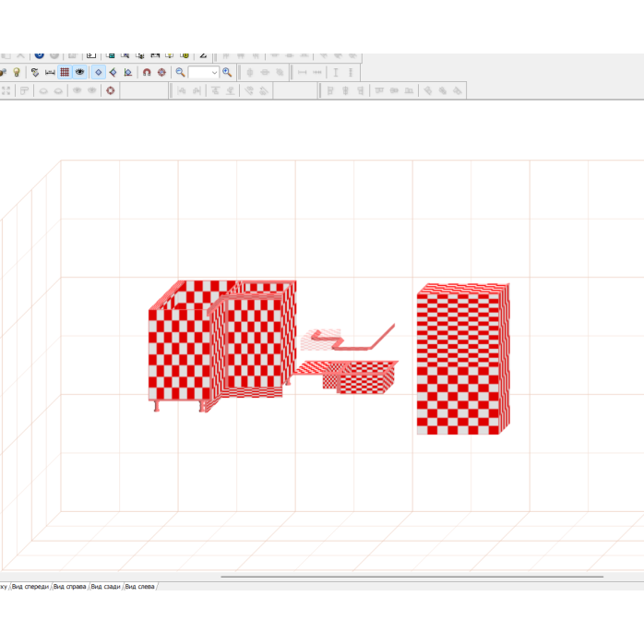Viewport: 644px width, 644px height.
Task: Click the horizontal chain dimension icon
Action: [x=317, y=72]
